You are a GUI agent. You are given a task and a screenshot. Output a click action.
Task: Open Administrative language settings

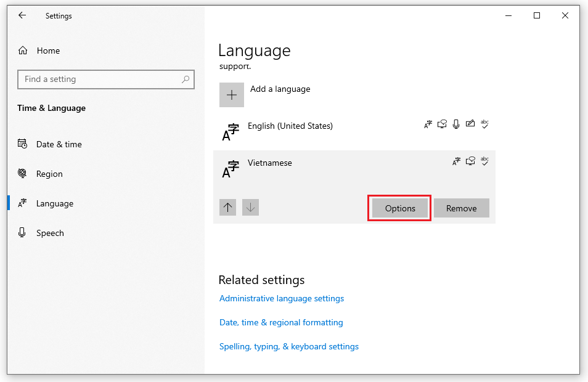[x=281, y=298]
